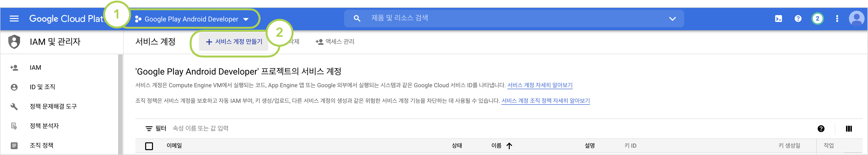Click the 필터 filter icon
868x155 pixels.
click(x=149, y=128)
